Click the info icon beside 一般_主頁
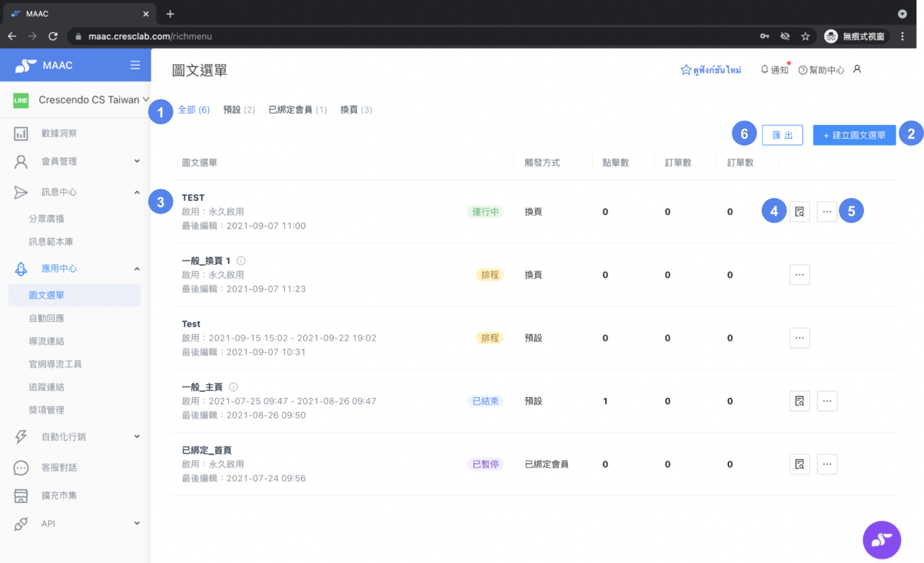Image resolution: width=924 pixels, height=563 pixels. [233, 387]
